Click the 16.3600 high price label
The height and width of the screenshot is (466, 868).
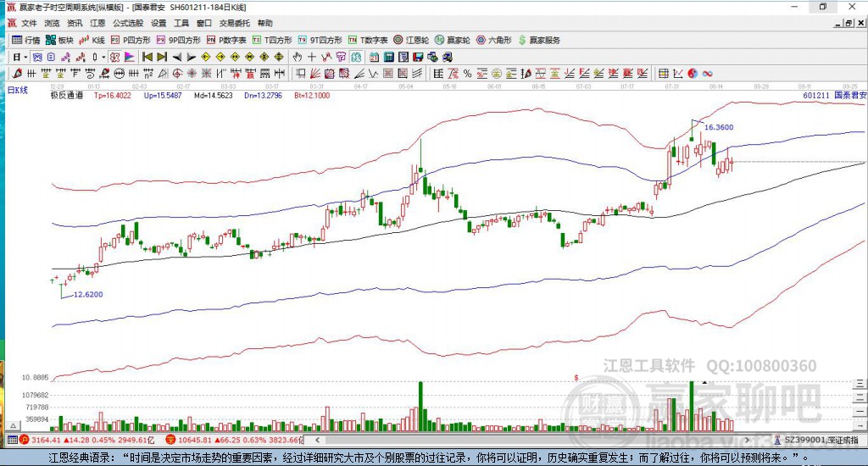[719, 127]
